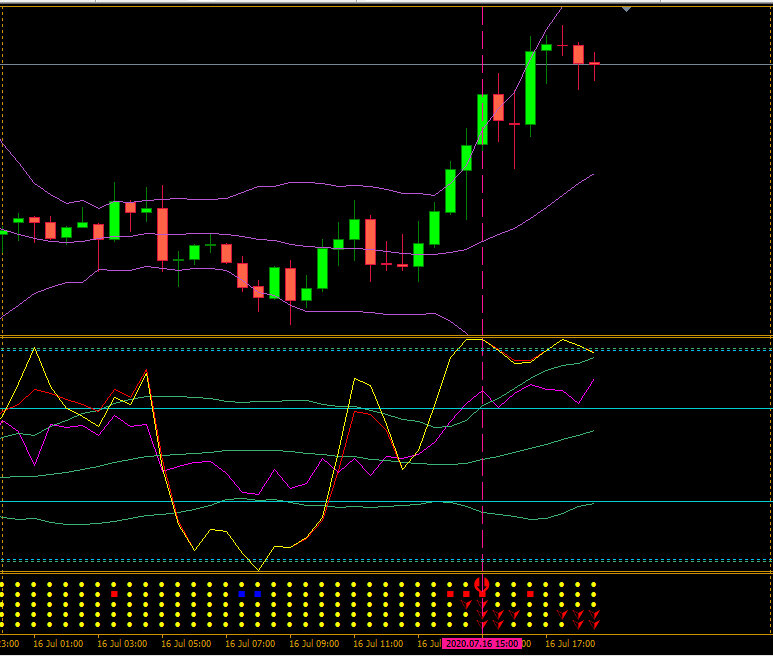Click the chart shift triangle marker at top

pyautogui.click(x=626, y=9)
